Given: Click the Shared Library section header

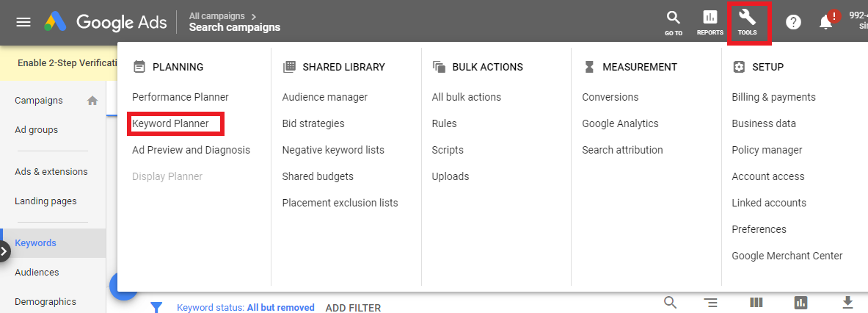Looking at the screenshot, I should (x=344, y=67).
